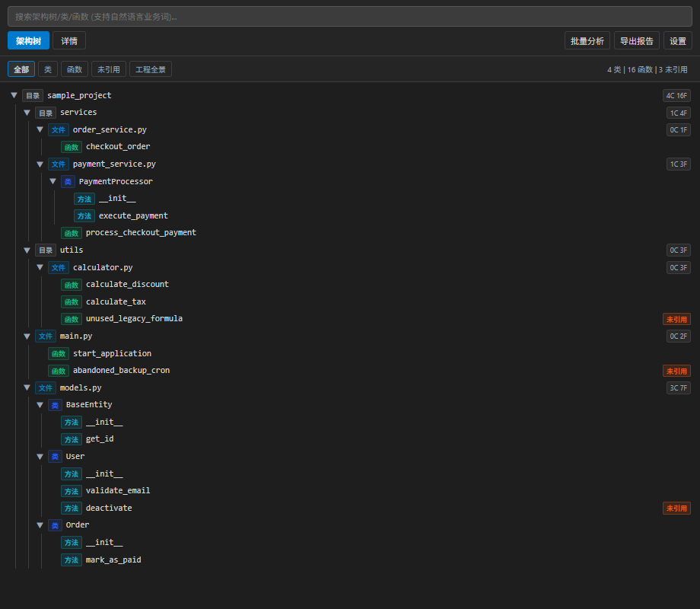Click the 函数 badge of abandoned_backup_cron

59,371
